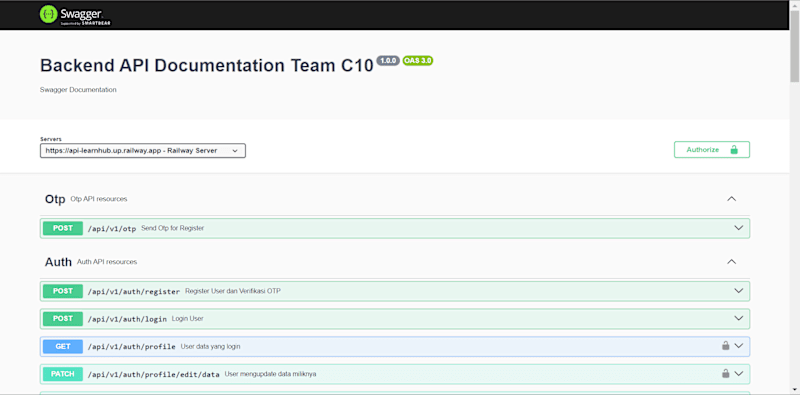Select the Otp tag heading

(55, 199)
